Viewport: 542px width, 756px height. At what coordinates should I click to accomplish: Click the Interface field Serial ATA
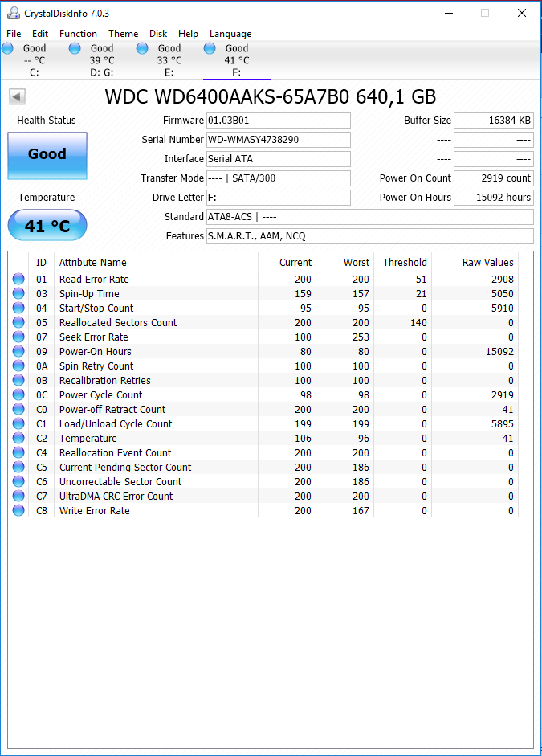pos(279,159)
